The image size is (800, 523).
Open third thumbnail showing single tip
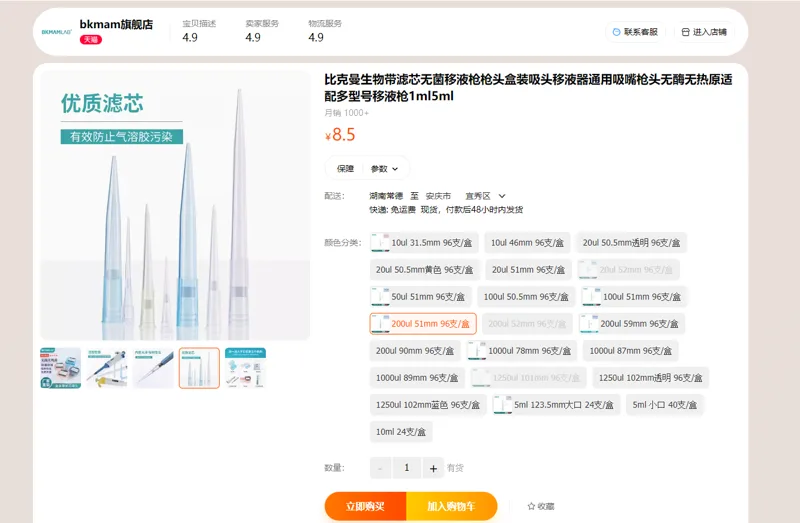point(153,368)
